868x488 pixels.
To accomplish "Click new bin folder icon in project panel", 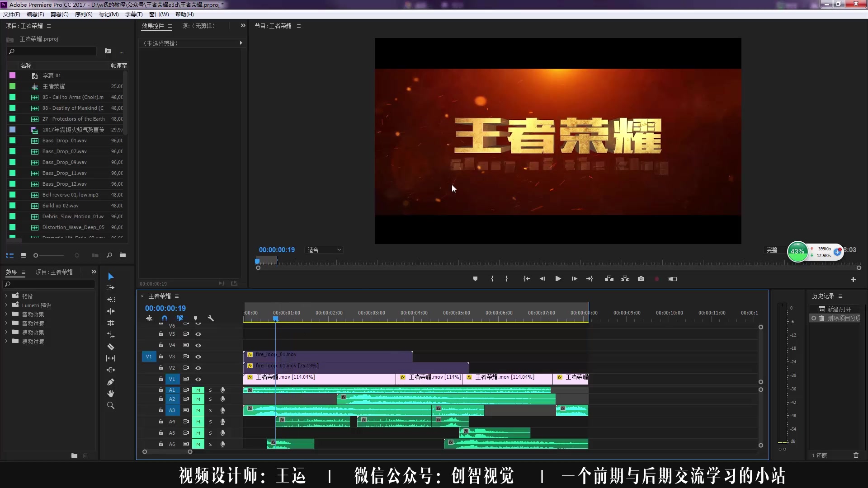I will (123, 255).
